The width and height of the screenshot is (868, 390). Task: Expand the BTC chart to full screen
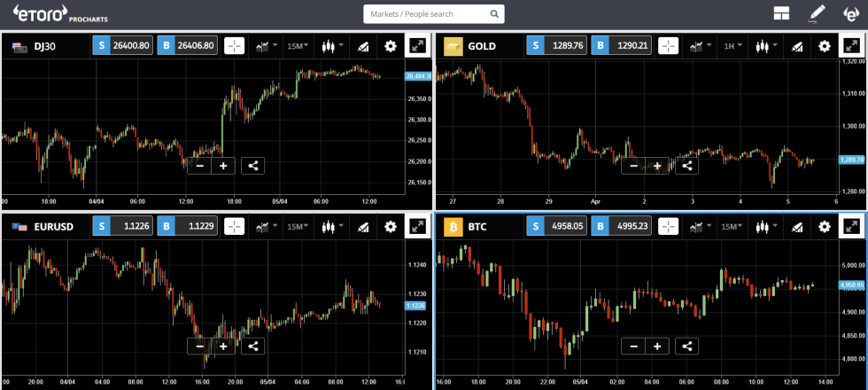pos(851,227)
